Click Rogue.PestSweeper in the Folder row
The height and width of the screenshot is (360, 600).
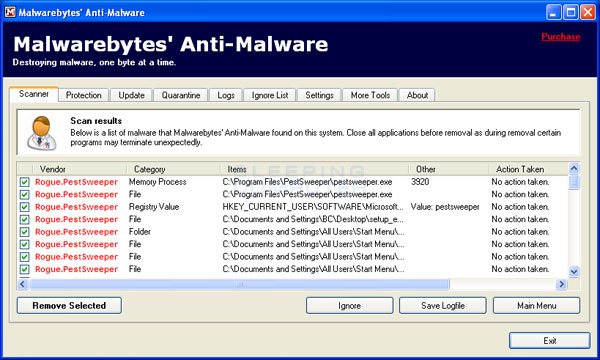[77, 232]
